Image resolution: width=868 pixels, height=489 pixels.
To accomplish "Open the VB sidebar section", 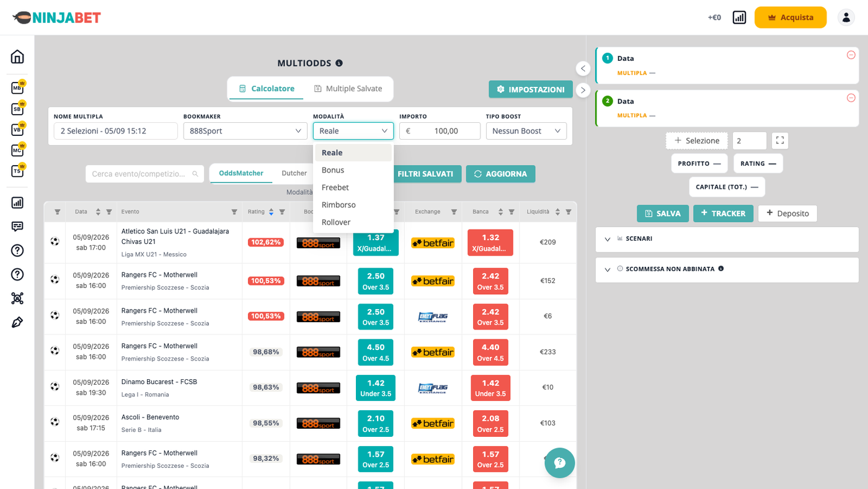I will click(x=17, y=130).
